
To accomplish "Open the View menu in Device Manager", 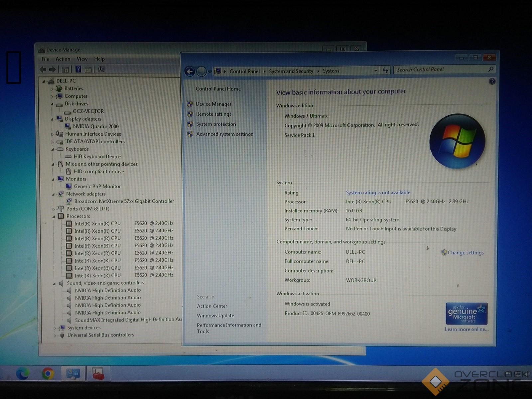I will (x=82, y=59).
